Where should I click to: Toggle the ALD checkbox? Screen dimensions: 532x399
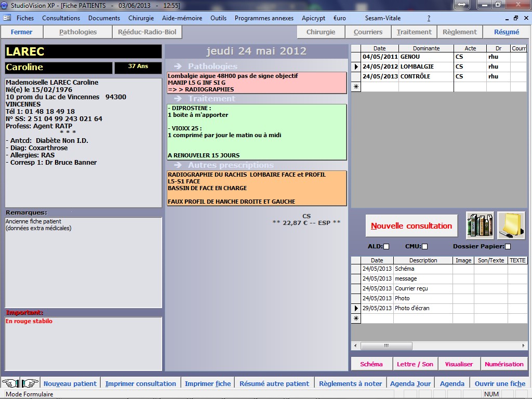click(386, 246)
